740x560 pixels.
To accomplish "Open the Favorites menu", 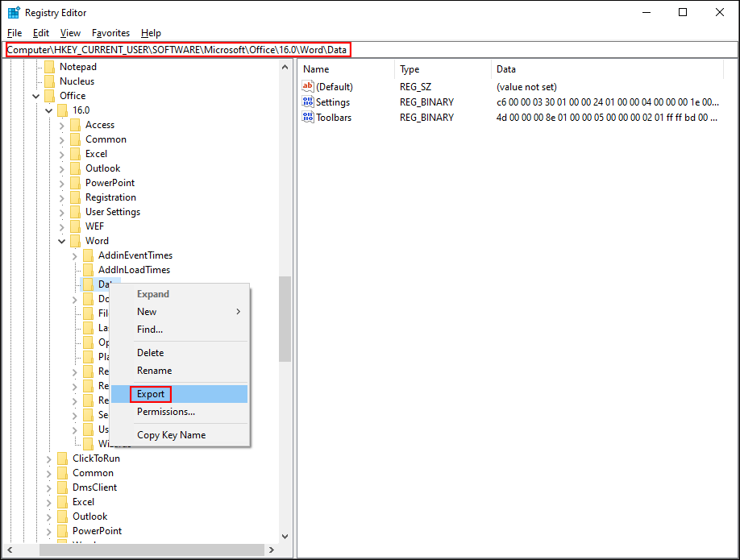I will coord(111,33).
